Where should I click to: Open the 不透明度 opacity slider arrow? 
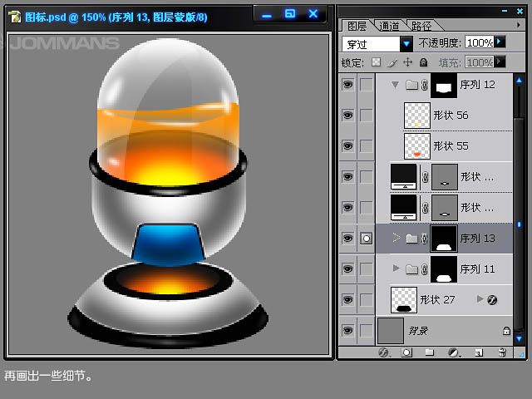click(x=500, y=42)
